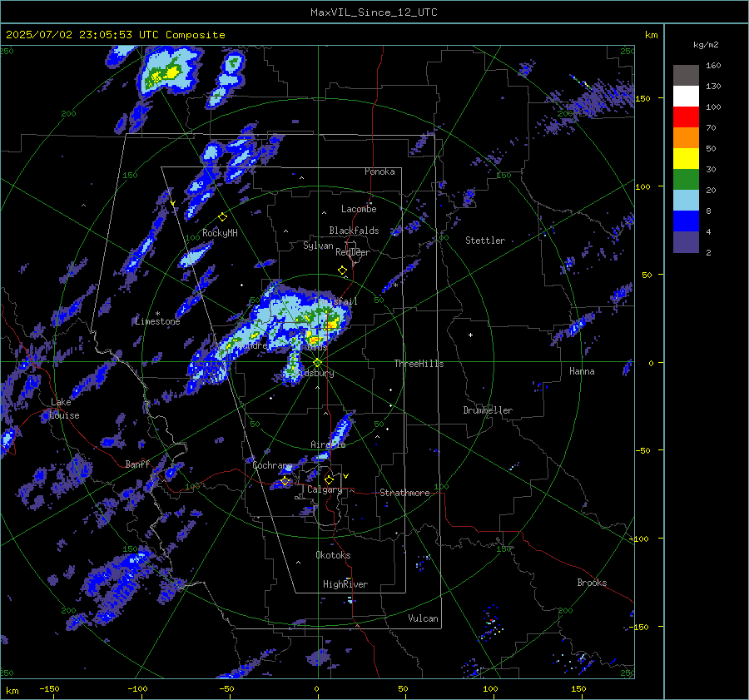Click the 100 km bottom axis tick label

490,688
